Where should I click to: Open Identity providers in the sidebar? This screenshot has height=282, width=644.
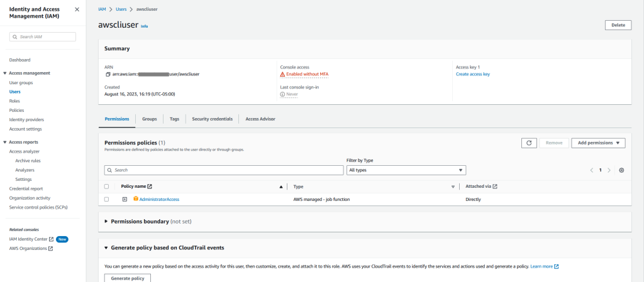click(x=26, y=120)
